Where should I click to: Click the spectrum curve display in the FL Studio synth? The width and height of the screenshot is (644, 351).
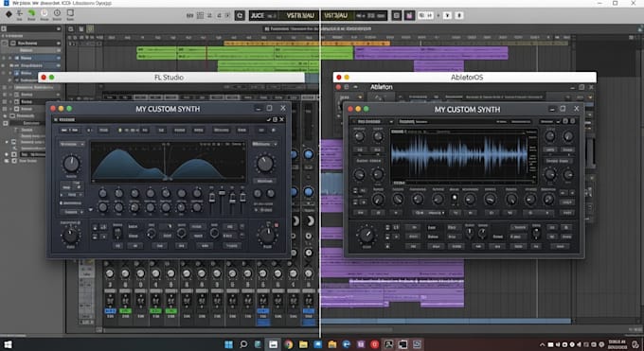168,162
